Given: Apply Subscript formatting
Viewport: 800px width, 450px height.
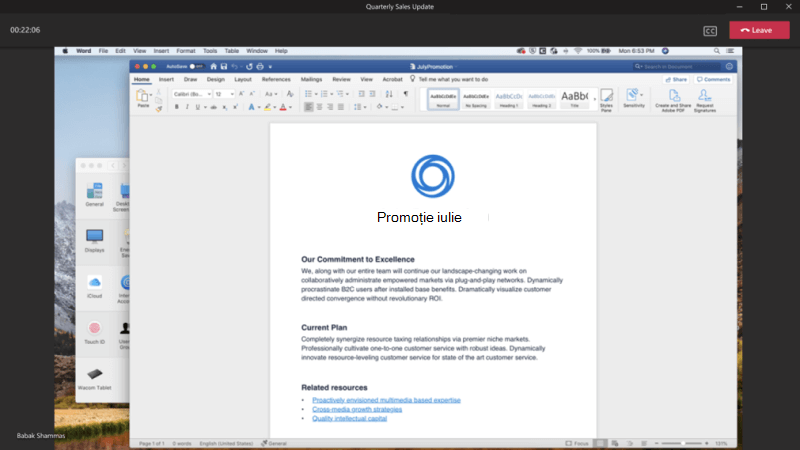Looking at the screenshot, I should [224, 107].
